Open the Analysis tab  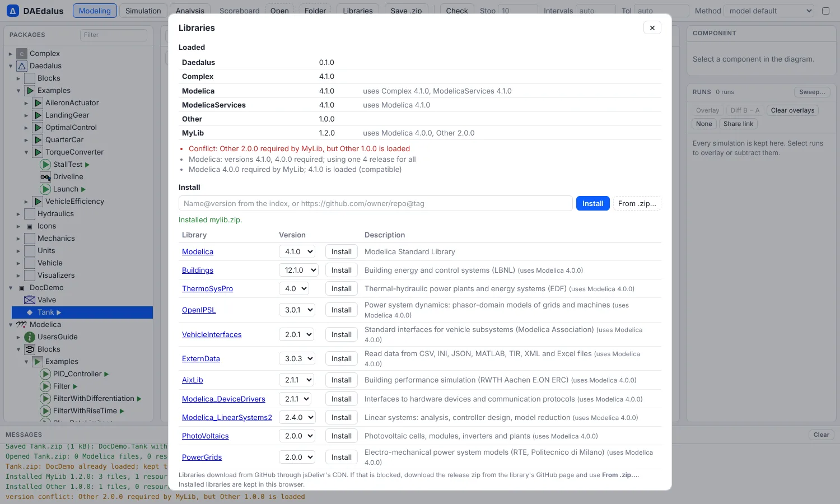click(190, 11)
